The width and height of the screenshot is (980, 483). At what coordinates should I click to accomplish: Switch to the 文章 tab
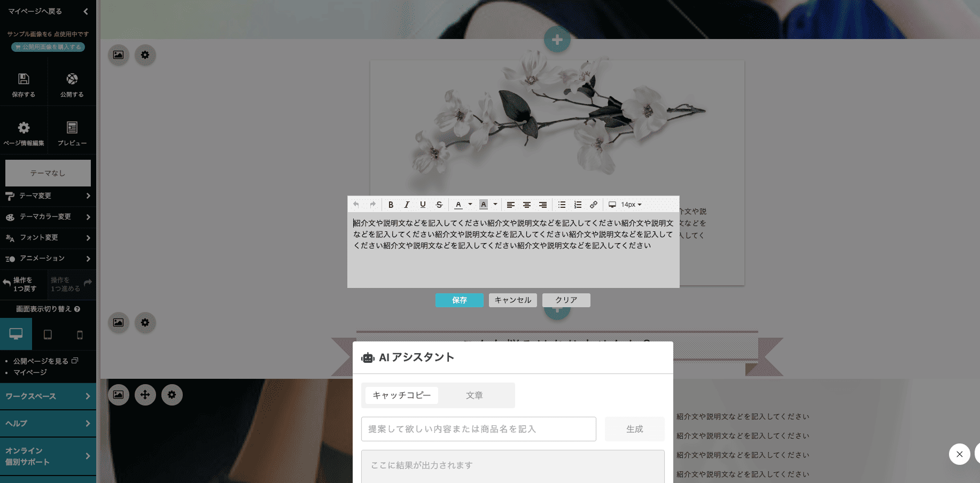click(475, 395)
